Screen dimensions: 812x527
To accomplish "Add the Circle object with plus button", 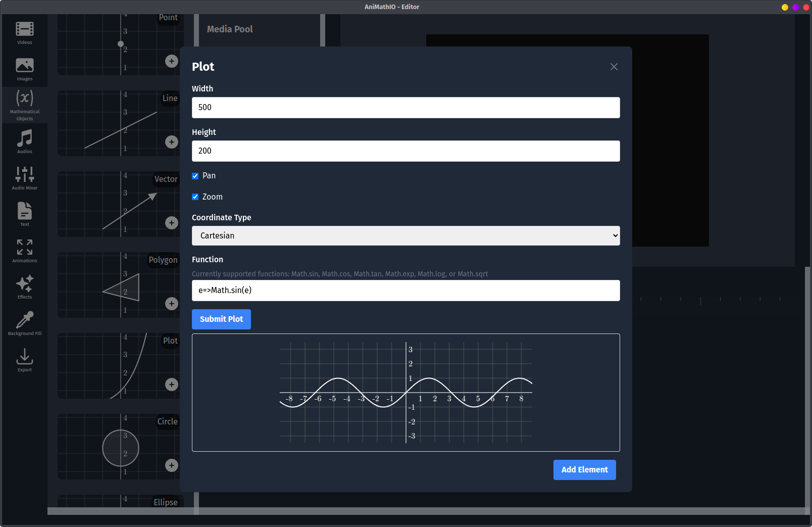I will point(172,465).
